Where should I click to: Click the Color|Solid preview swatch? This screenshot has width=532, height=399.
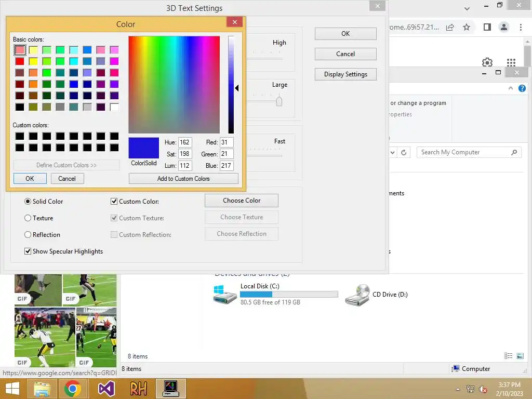(x=143, y=148)
